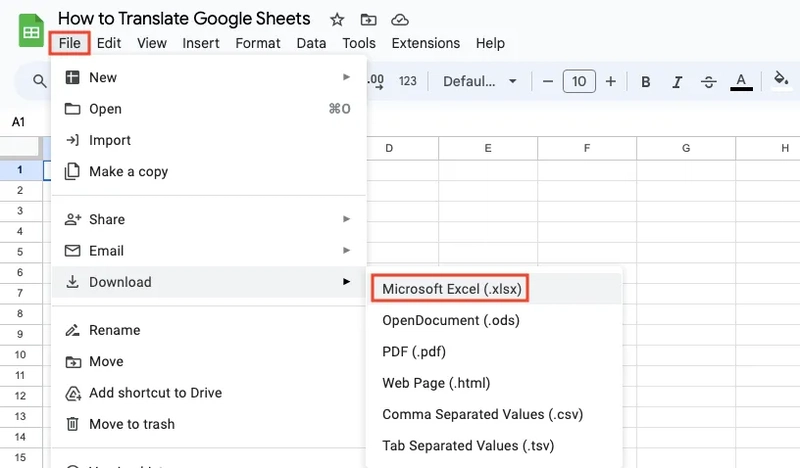
Task: Click the Rename pencil icon
Action: tap(72, 330)
